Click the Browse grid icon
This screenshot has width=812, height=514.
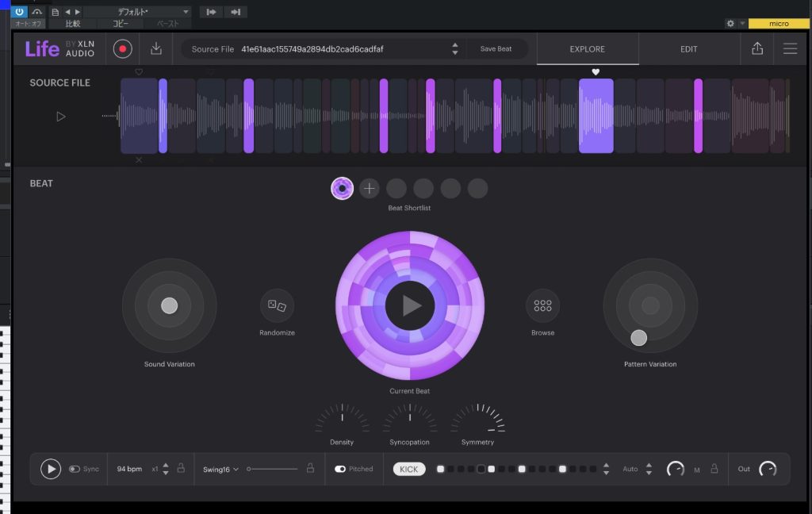[x=542, y=305]
